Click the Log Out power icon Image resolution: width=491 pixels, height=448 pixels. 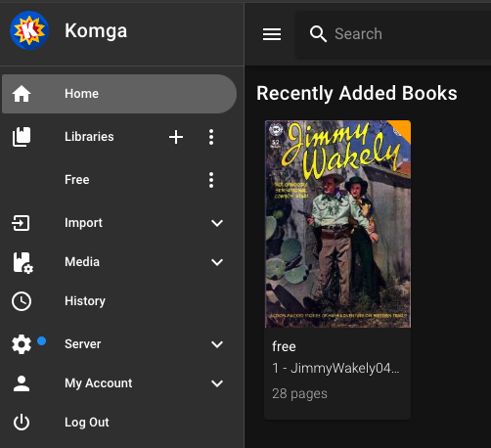(x=22, y=423)
